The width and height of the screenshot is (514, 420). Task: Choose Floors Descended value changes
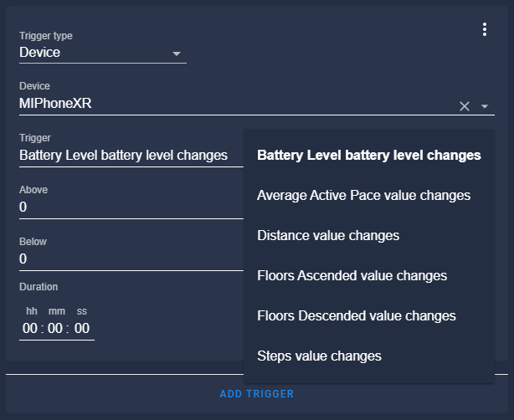point(356,315)
